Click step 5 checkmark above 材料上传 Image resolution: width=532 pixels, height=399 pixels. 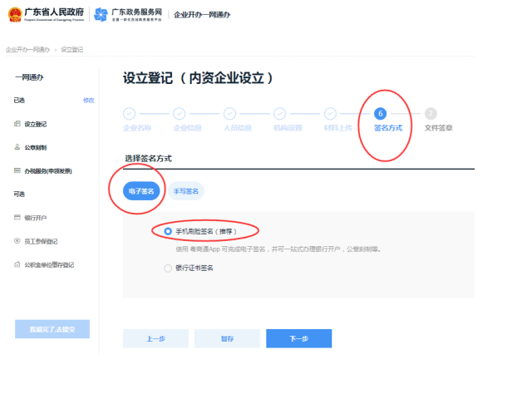coord(330,114)
